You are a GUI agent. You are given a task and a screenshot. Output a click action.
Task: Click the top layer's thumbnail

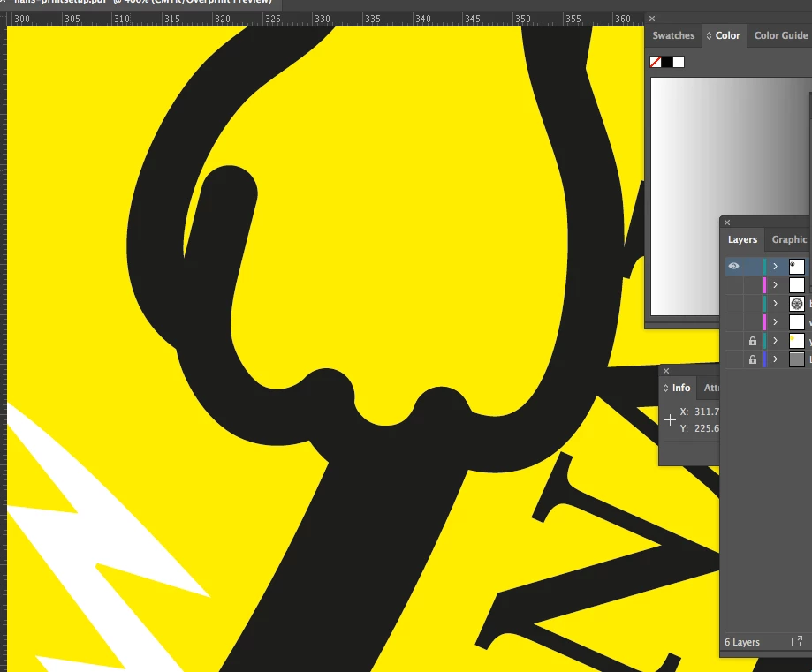pyautogui.click(x=796, y=266)
